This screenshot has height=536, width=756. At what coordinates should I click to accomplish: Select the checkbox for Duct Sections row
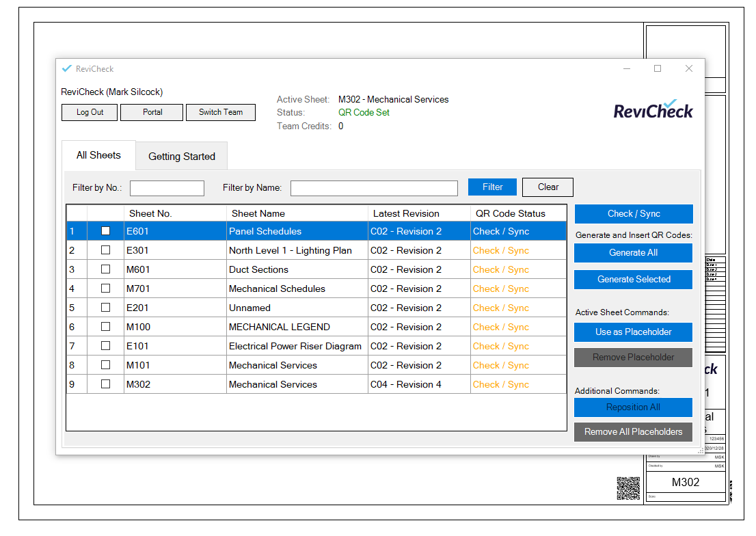pyautogui.click(x=105, y=269)
